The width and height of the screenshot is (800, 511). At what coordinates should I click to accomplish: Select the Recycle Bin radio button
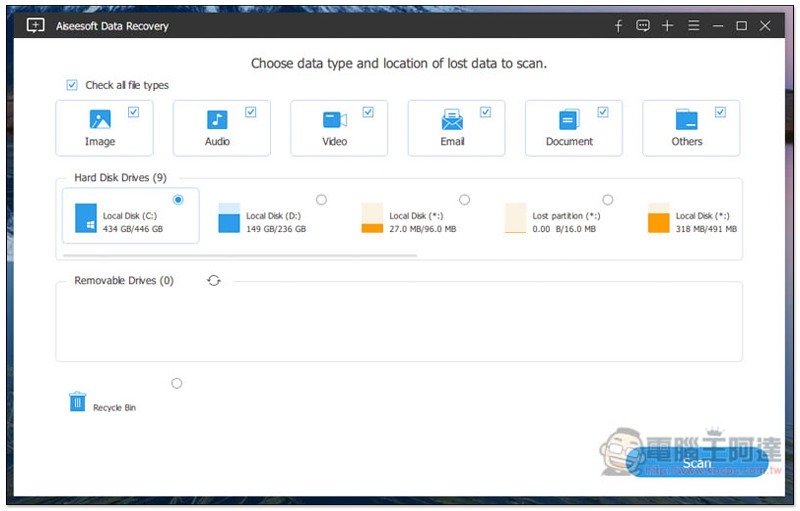coord(177,383)
